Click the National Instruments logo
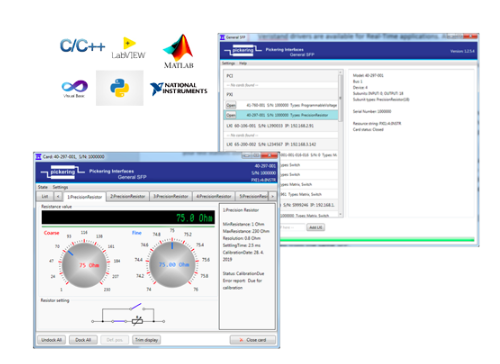 click(178, 89)
